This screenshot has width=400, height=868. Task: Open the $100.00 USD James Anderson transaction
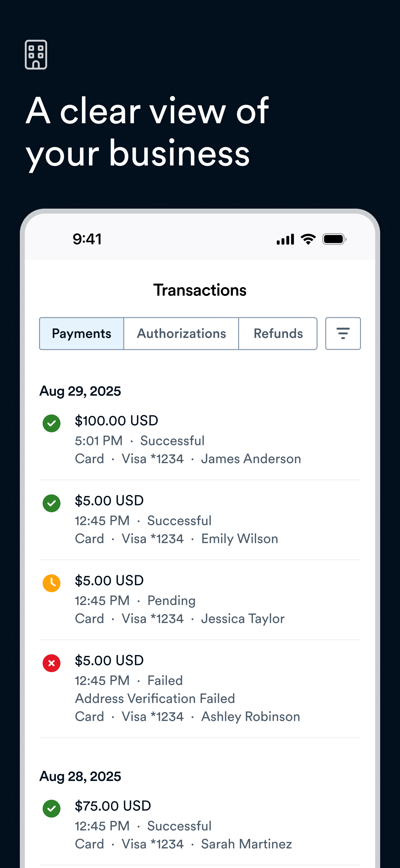click(188, 440)
